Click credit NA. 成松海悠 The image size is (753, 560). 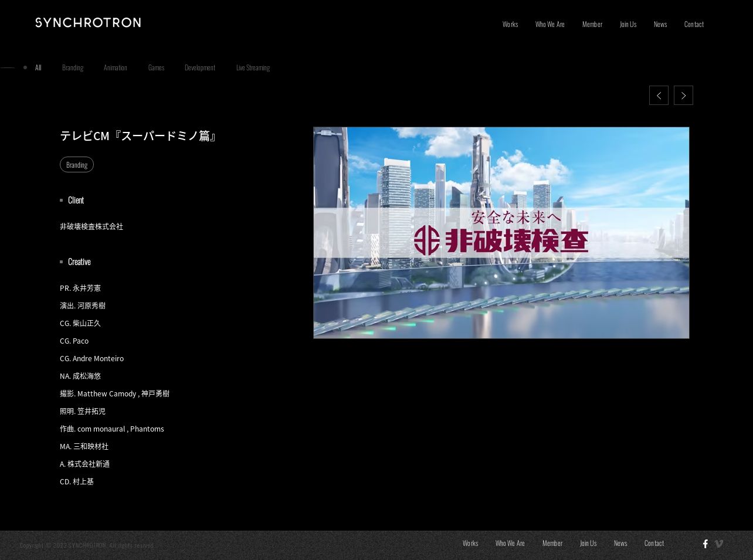click(x=80, y=376)
